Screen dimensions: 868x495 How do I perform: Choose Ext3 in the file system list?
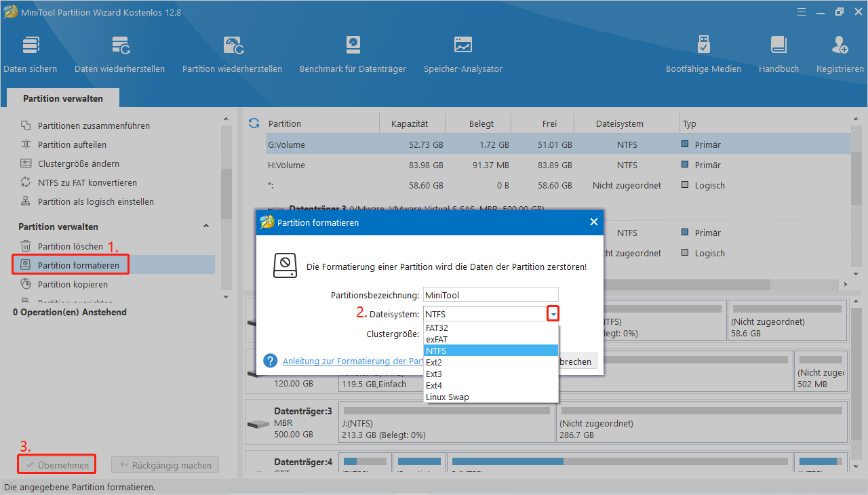(x=491, y=374)
